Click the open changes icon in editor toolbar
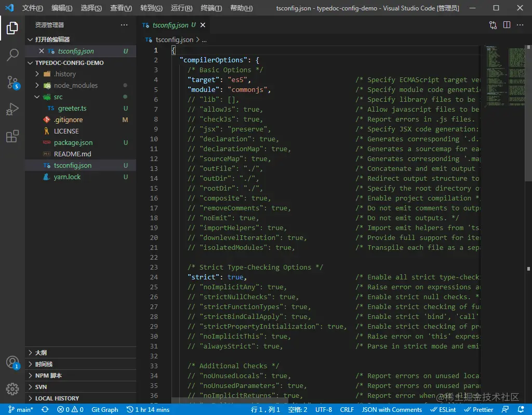The width and height of the screenshot is (532, 415). pyautogui.click(x=493, y=25)
